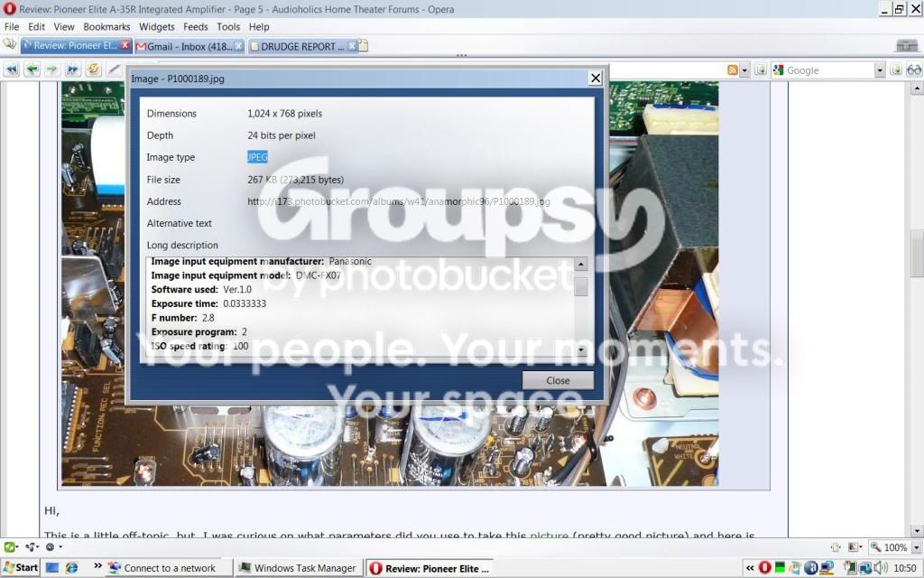
Task: Open the Edit menu
Action: click(x=36, y=26)
